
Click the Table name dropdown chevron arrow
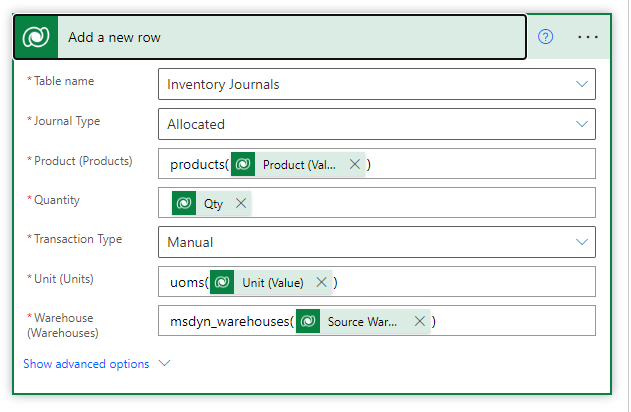(582, 84)
